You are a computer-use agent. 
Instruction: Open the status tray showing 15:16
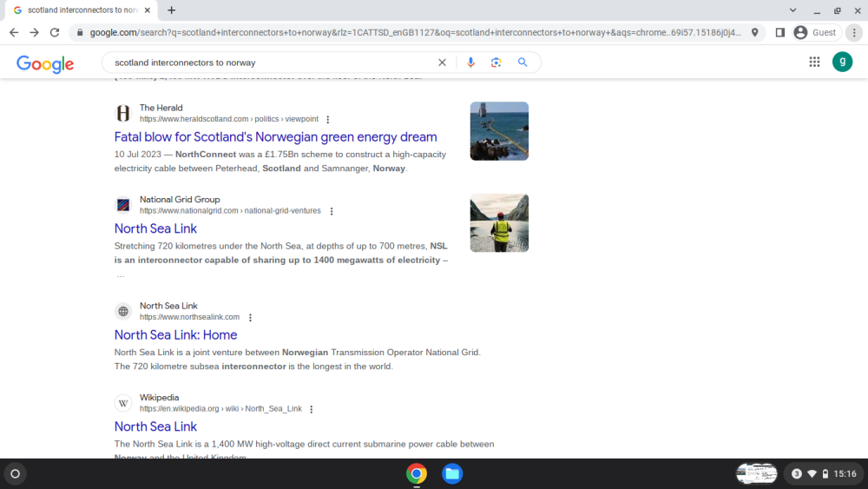[824, 473]
